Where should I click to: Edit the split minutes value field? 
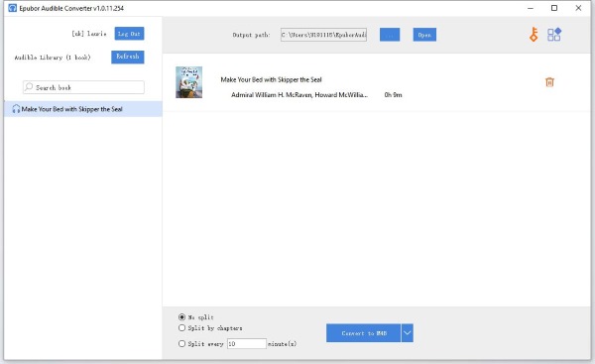tap(247, 343)
